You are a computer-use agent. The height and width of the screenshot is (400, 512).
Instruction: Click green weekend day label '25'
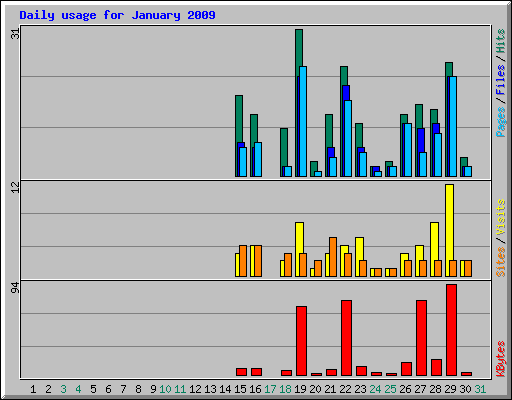[x=390, y=389]
